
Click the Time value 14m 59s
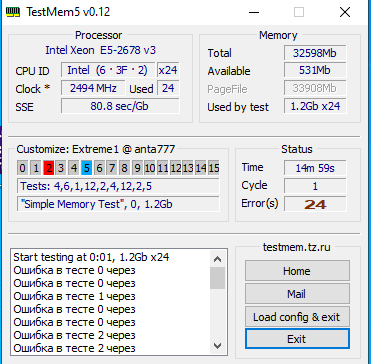tap(315, 168)
